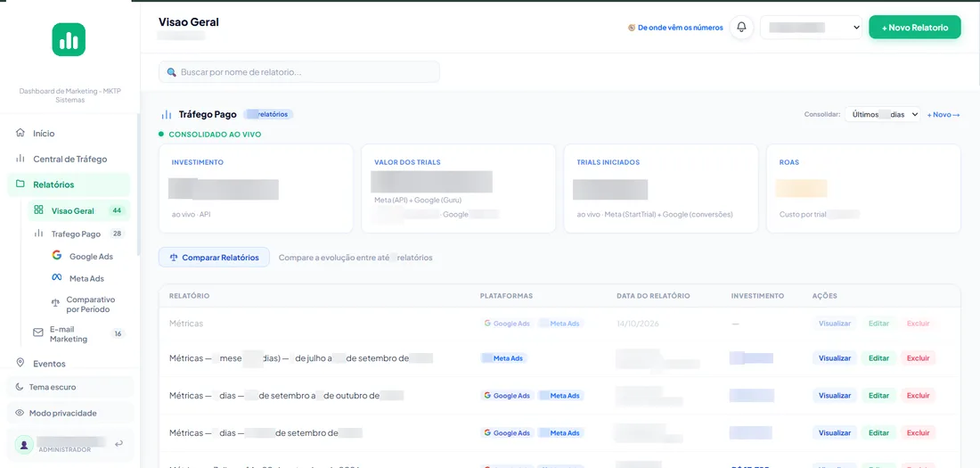The width and height of the screenshot is (980, 468).
Task: Click + Novo link in Tráfego Pago
Action: click(943, 114)
